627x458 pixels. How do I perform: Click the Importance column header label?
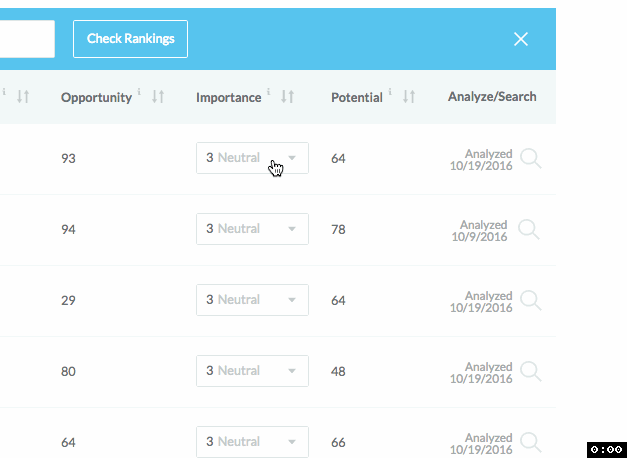[x=229, y=97]
